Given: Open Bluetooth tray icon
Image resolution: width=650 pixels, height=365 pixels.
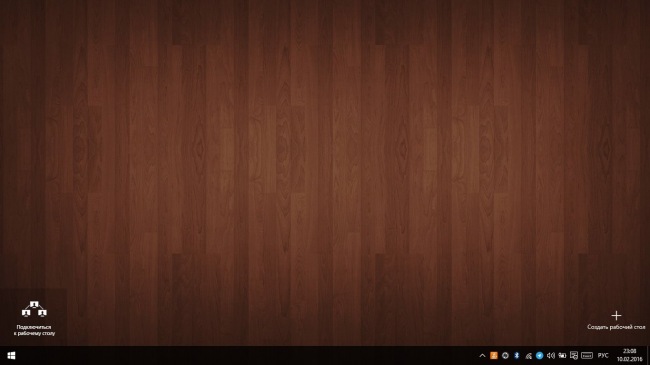Looking at the screenshot, I should [x=517, y=355].
